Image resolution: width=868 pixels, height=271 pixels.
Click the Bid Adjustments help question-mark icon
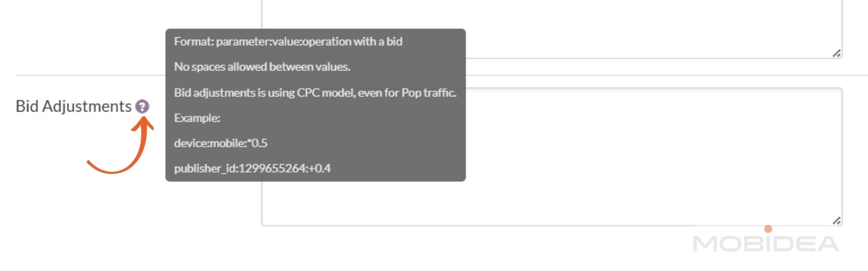[x=142, y=106]
